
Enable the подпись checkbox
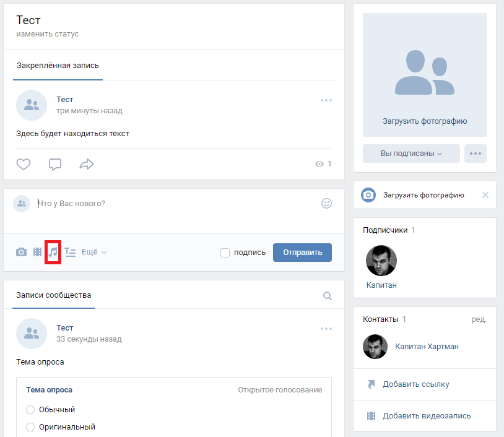225,253
